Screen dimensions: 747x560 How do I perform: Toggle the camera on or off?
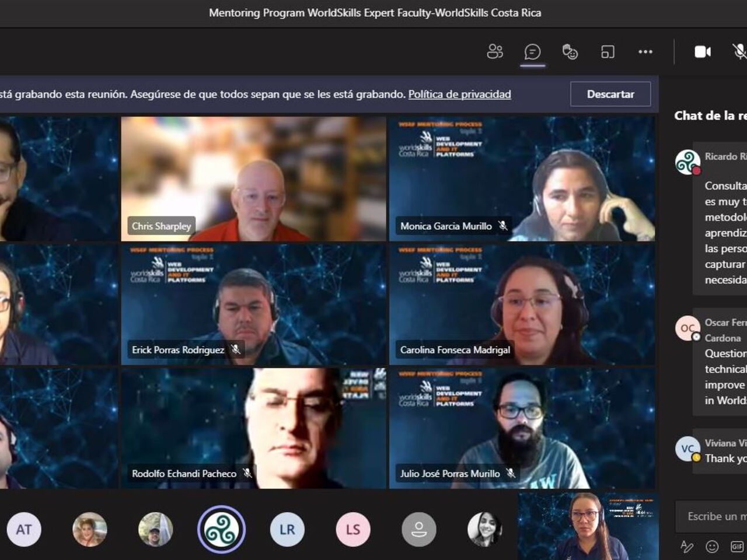pyautogui.click(x=703, y=52)
